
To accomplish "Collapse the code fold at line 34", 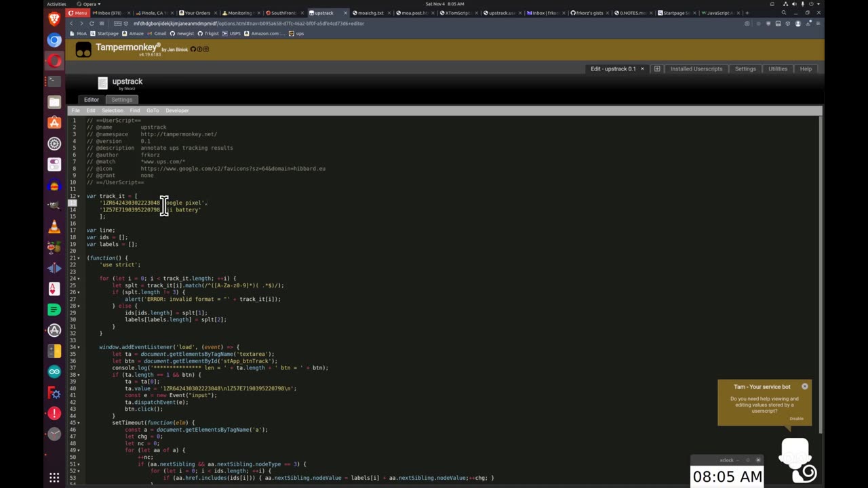I will point(80,347).
